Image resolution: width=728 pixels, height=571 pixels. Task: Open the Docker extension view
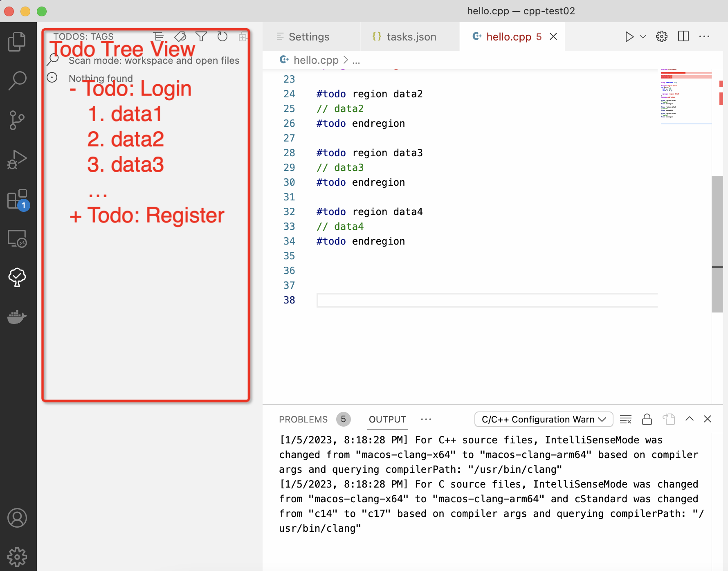tap(17, 316)
